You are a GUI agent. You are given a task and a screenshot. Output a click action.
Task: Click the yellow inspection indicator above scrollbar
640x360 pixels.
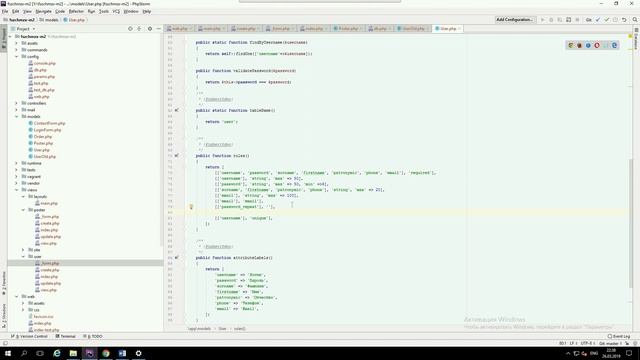tap(631, 36)
